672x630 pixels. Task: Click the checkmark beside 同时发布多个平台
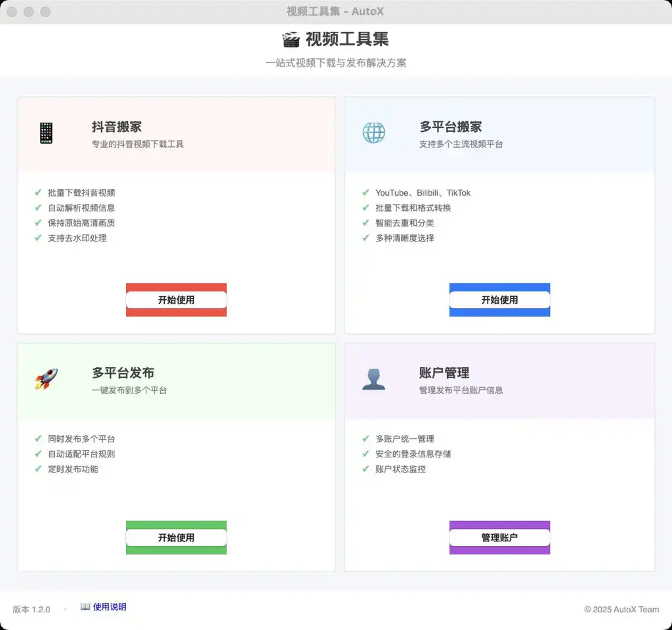(x=38, y=438)
